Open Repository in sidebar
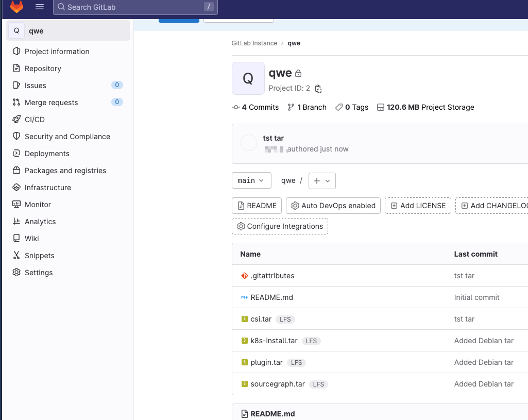The width and height of the screenshot is (528, 420). pyautogui.click(x=43, y=69)
